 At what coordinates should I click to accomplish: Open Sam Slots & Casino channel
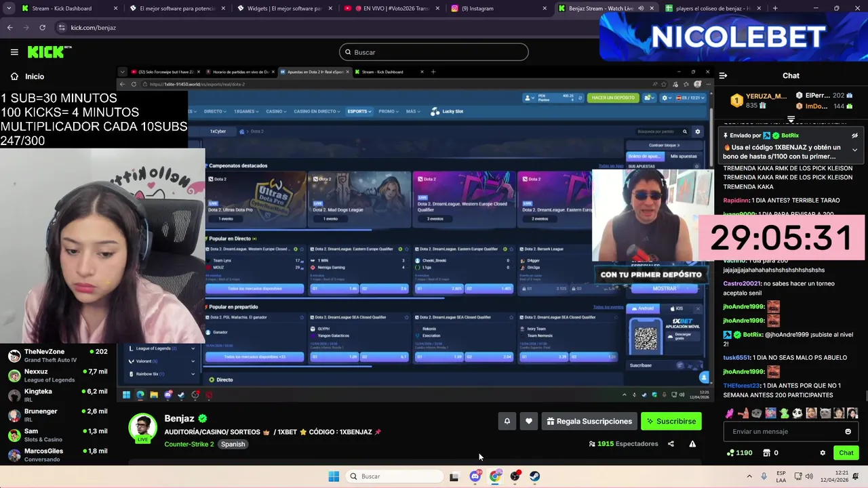tap(58, 435)
